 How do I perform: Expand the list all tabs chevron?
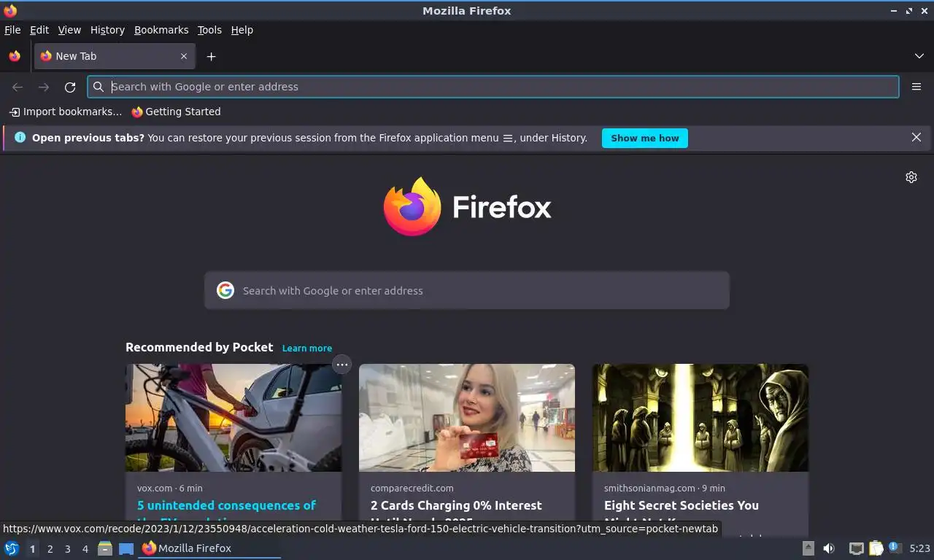(919, 56)
